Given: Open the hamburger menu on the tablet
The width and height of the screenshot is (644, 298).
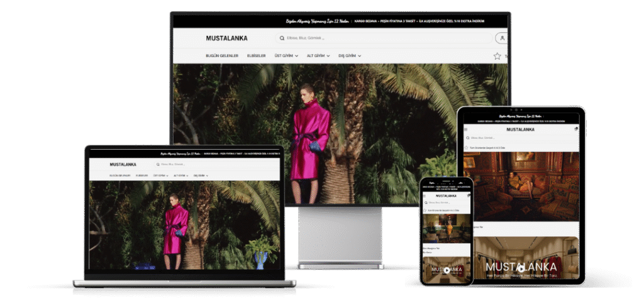Looking at the screenshot, I should (466, 130).
